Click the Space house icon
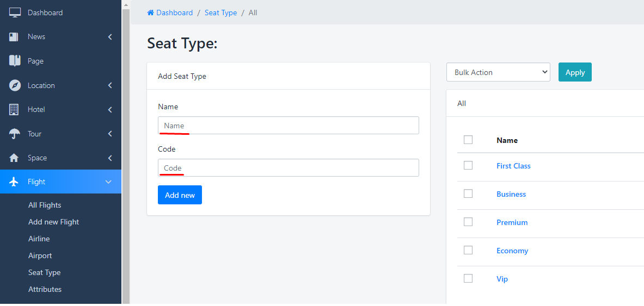644x306 pixels. point(15,158)
